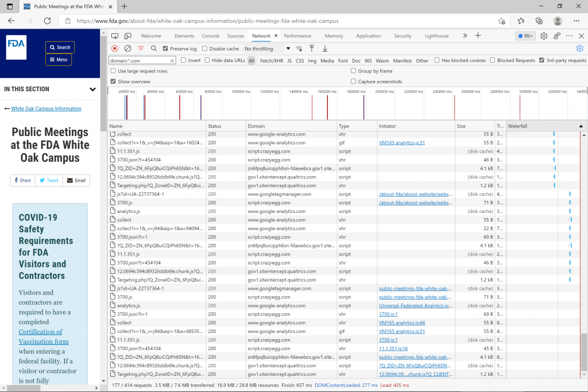The height and width of the screenshot is (392, 588).
Task: Click the export HAR download arrow
Action: point(325,49)
